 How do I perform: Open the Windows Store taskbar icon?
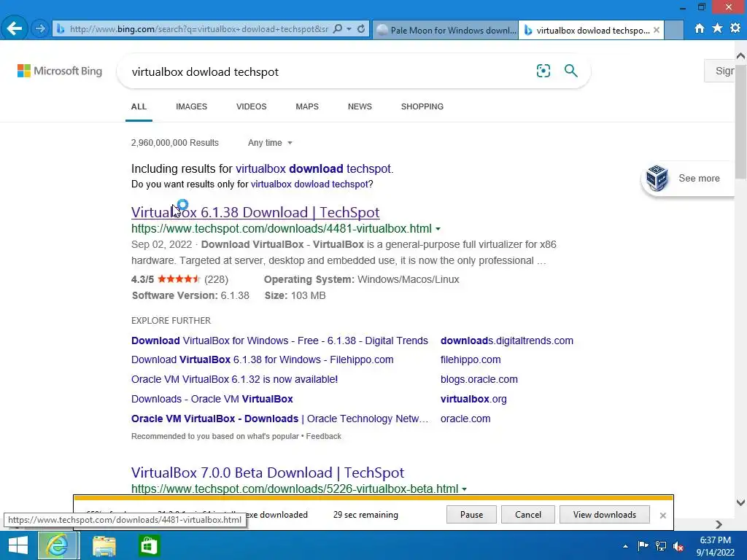149,545
